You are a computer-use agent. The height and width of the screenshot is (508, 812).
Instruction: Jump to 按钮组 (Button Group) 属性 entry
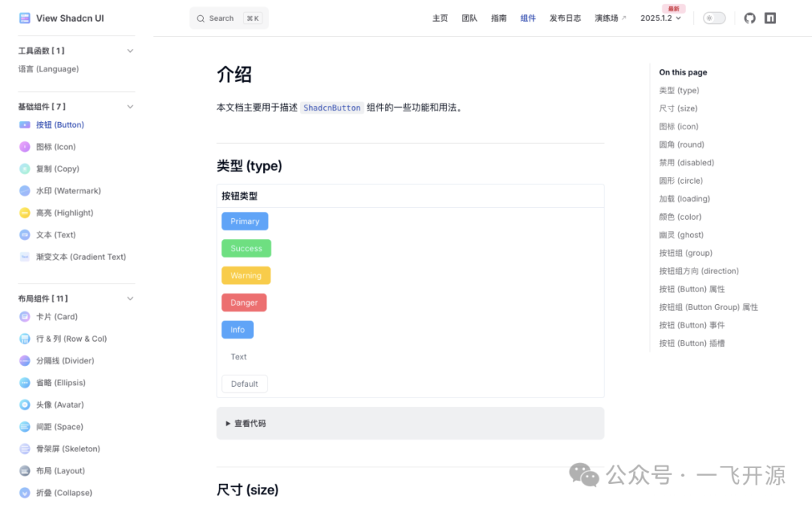tap(708, 307)
